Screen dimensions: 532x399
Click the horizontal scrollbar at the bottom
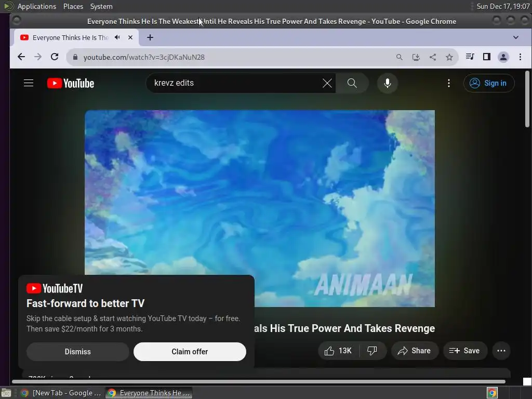click(259, 382)
